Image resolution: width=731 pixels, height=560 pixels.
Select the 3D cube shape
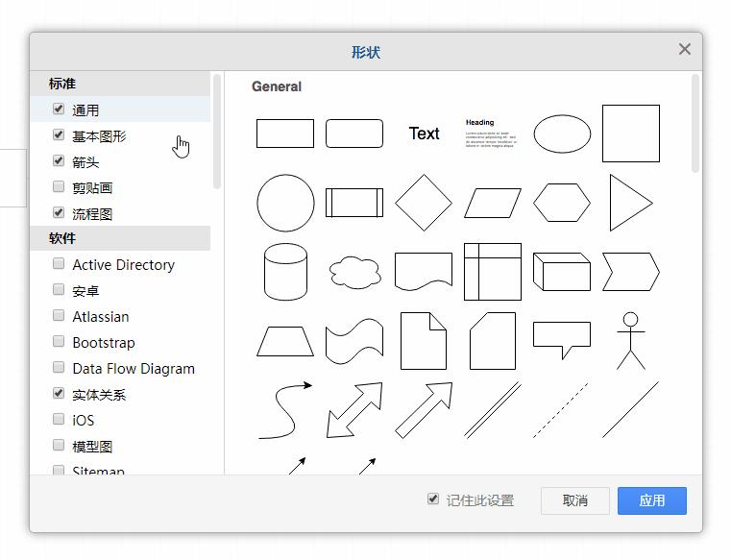click(x=562, y=272)
